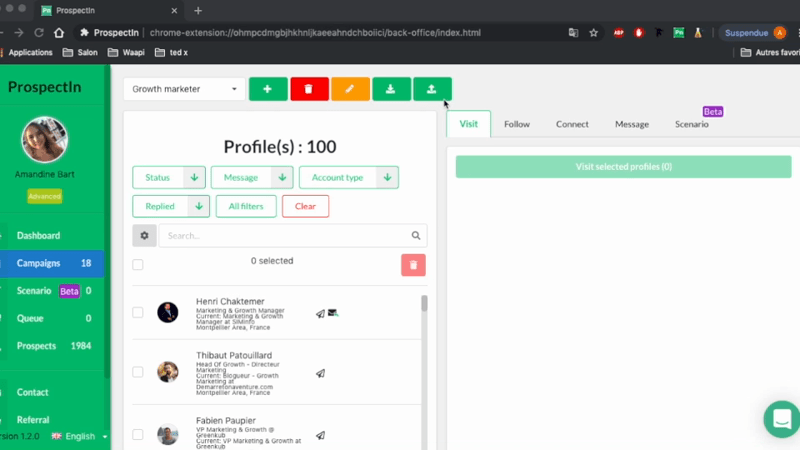Click the browser reload button

point(39,33)
